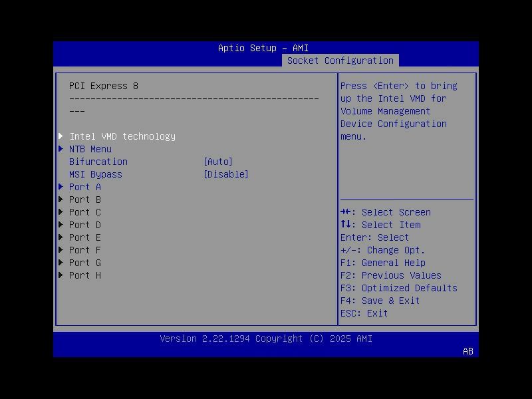The image size is (532, 399).
Task: Click the arrow icon next to Port F
Action: (62, 250)
